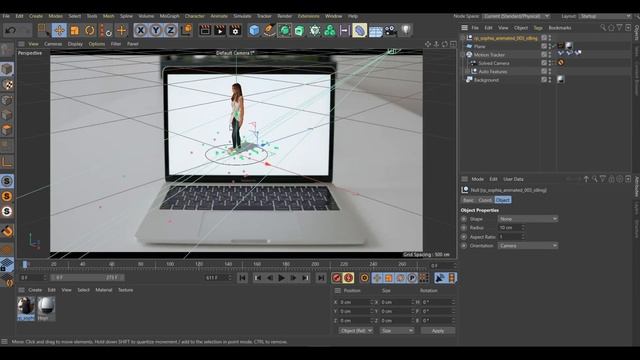Click the first material thumbnail

[x=26, y=308]
